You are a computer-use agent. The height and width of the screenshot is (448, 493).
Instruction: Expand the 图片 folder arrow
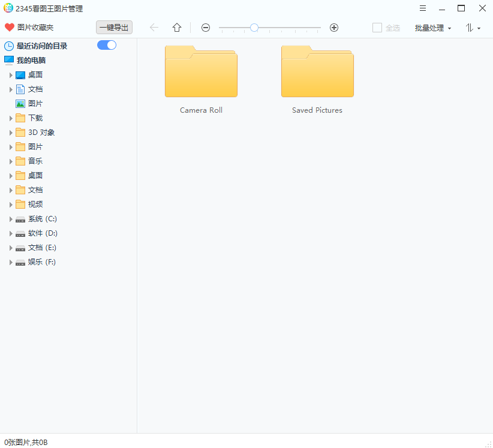11,146
